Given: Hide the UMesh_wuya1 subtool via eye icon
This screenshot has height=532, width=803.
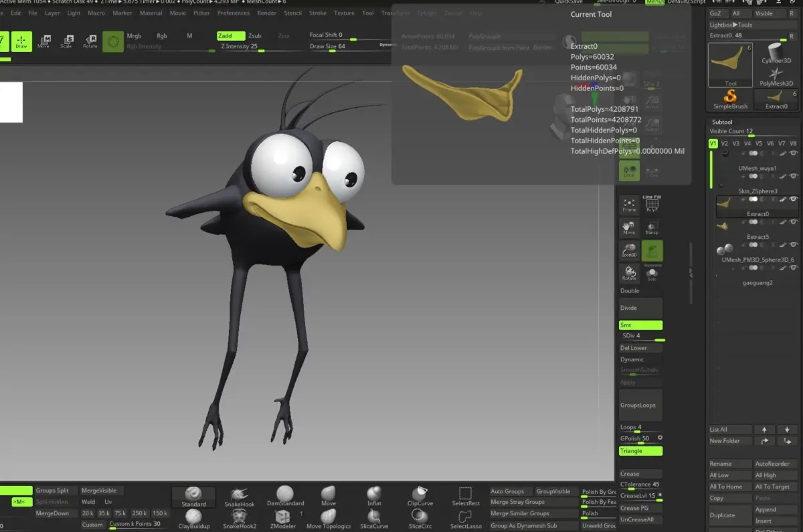Looking at the screenshot, I should click(794, 153).
